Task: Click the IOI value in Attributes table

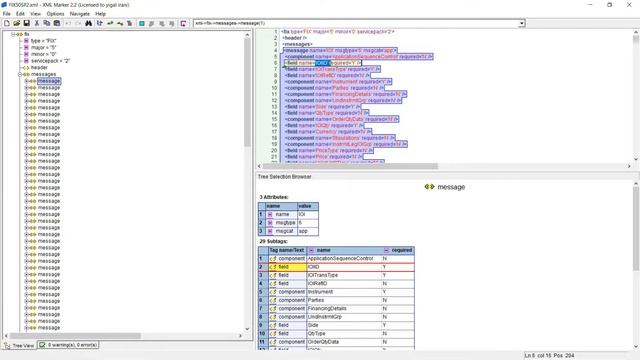Action: click(x=308, y=214)
